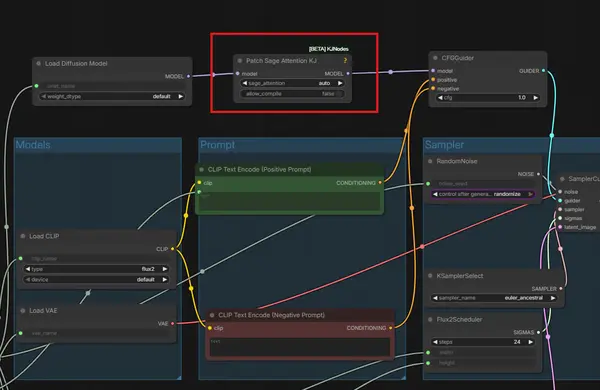Image resolution: width=600 pixels, height=390 pixels.
Task: Click the sigmas input socket on SamplerCustom
Action: point(560,218)
